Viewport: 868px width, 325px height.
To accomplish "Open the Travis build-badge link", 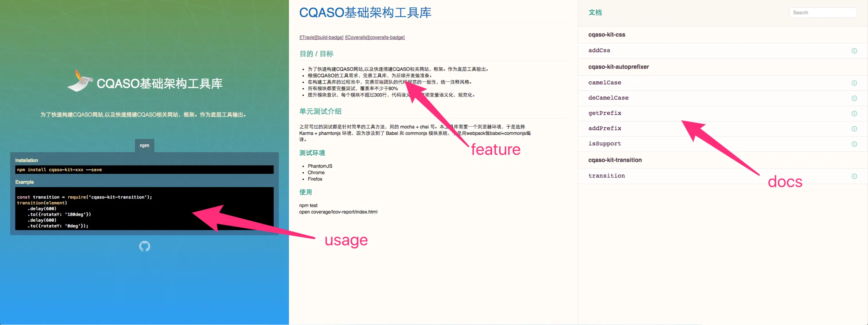I will tap(321, 37).
